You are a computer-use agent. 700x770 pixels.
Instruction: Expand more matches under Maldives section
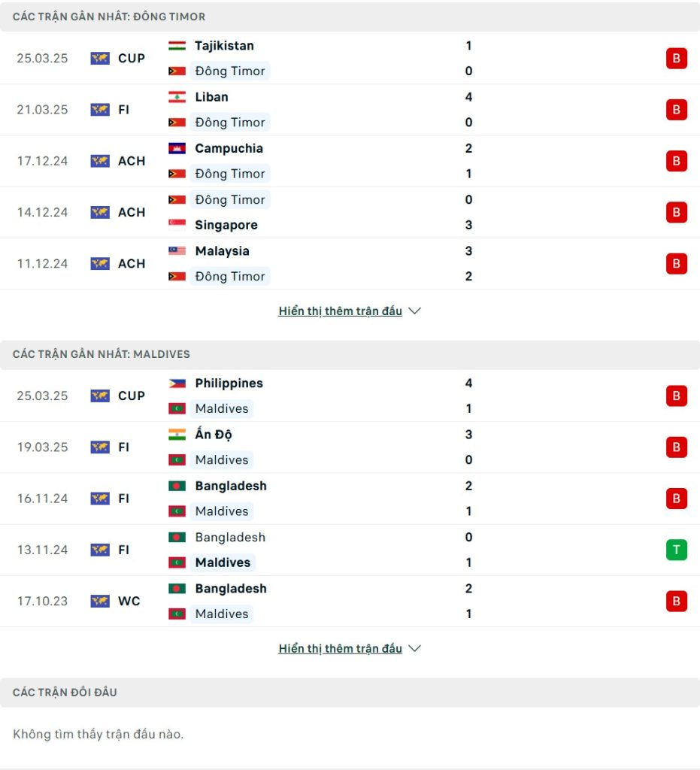point(340,648)
